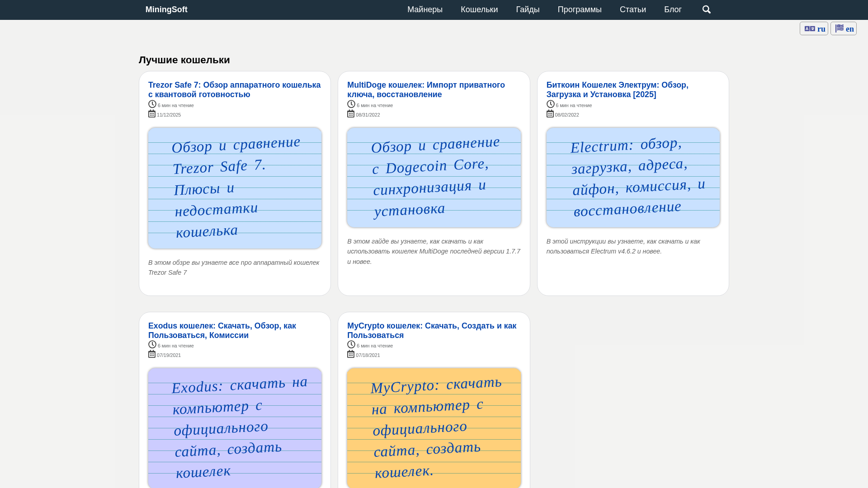
Task: Click the date text 11/12/2025
Action: (169, 115)
